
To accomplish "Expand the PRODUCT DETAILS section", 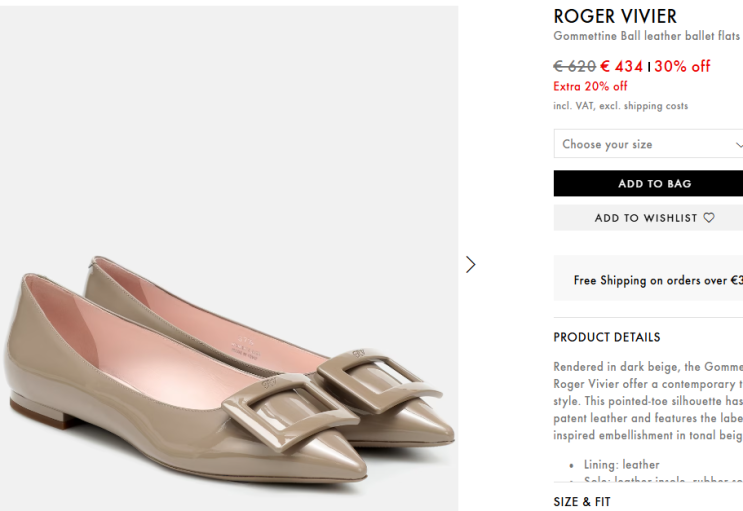I will coord(607,337).
